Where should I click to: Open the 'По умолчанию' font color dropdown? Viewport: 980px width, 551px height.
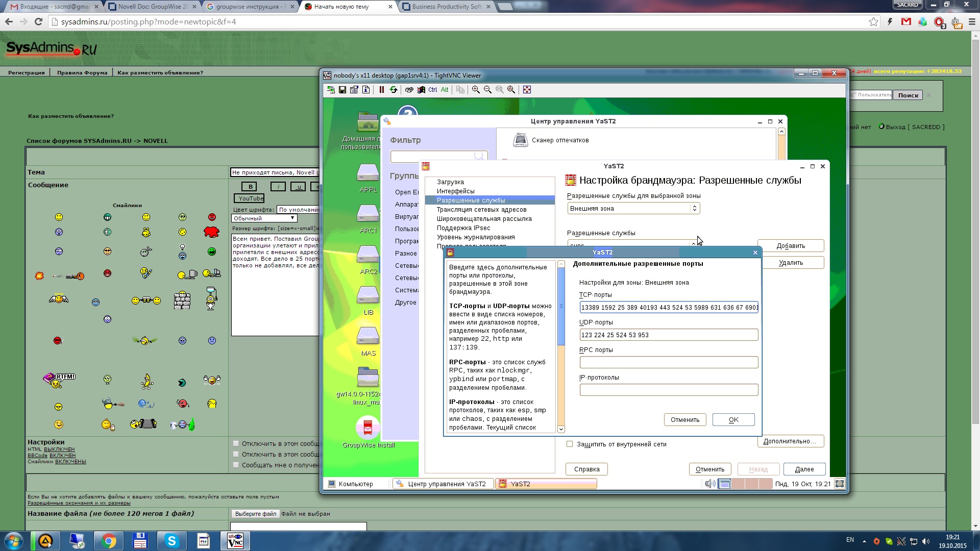coord(298,210)
